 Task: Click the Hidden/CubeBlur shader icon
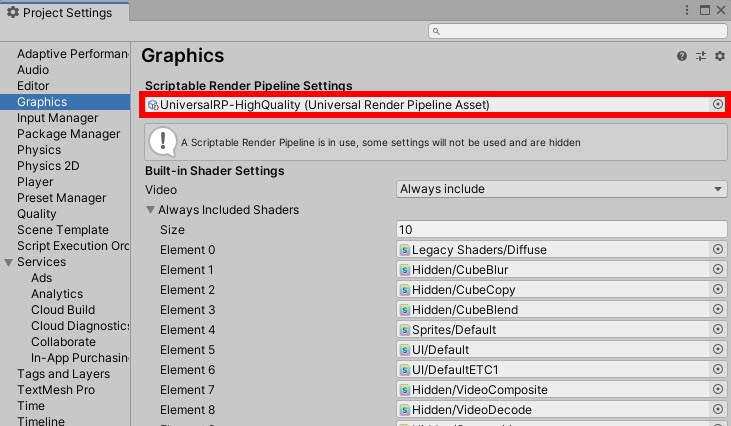(x=405, y=270)
